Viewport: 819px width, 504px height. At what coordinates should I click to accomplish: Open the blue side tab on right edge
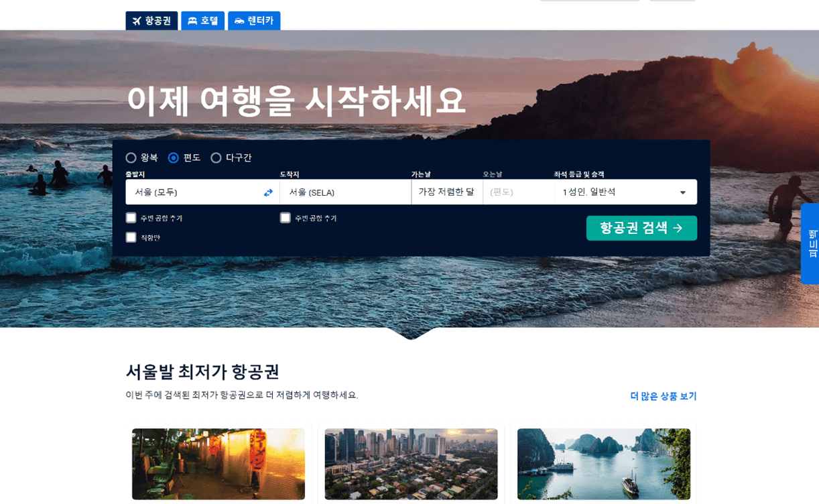tap(810, 243)
